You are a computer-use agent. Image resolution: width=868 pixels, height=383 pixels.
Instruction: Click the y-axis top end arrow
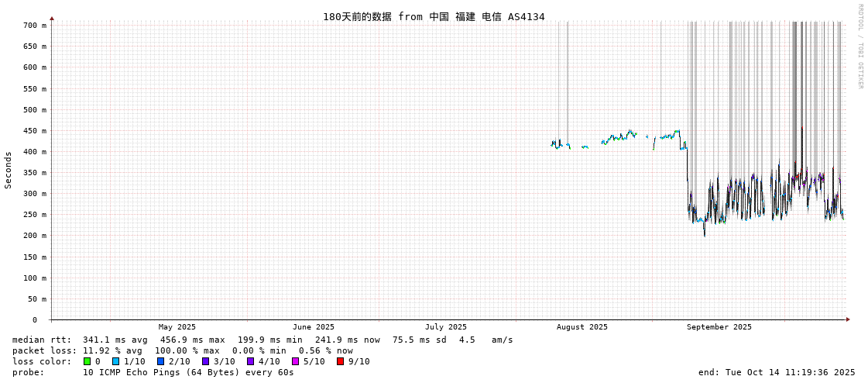click(x=52, y=18)
